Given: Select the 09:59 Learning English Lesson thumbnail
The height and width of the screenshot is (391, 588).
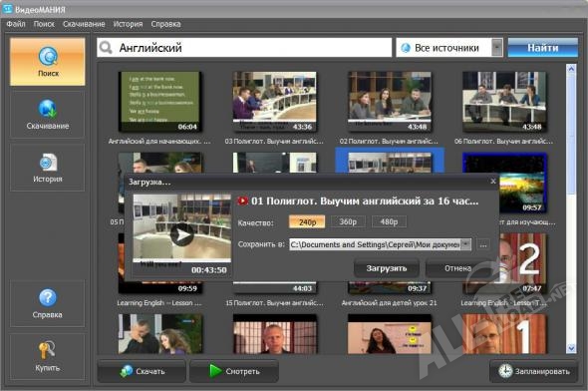Looking at the screenshot, I should point(160,287).
